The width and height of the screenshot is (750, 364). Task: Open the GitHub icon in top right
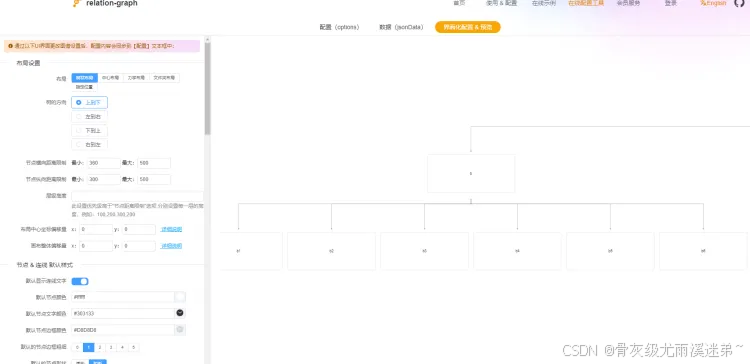click(x=739, y=3)
